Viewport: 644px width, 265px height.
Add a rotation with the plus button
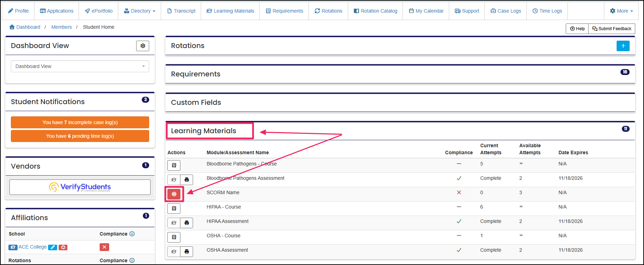tap(623, 46)
